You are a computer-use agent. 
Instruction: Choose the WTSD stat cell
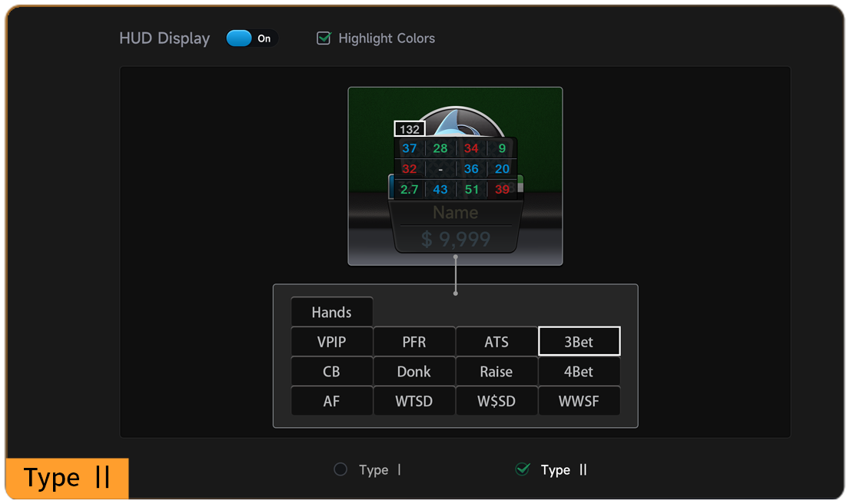(x=413, y=401)
